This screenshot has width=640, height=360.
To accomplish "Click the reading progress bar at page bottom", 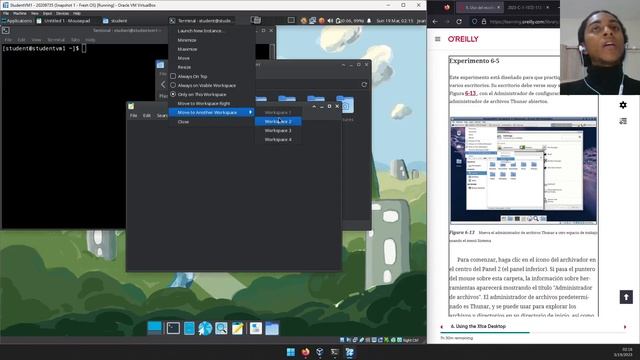I will (x=533, y=333).
